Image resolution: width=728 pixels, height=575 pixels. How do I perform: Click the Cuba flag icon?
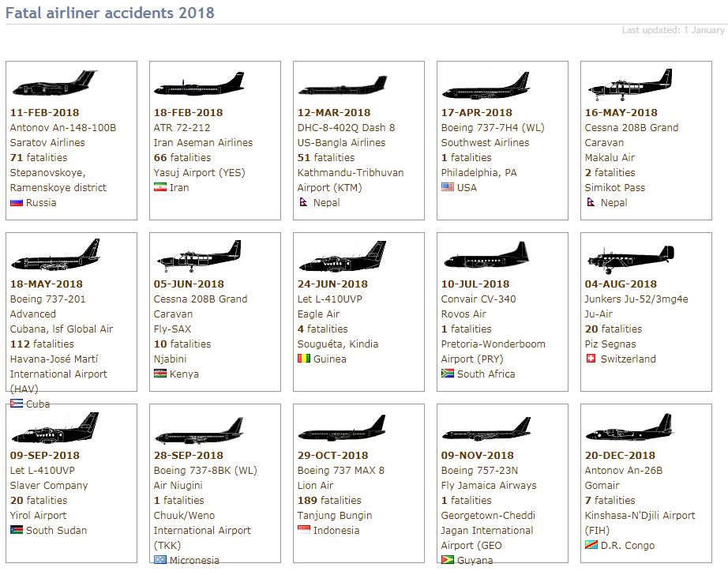point(17,404)
